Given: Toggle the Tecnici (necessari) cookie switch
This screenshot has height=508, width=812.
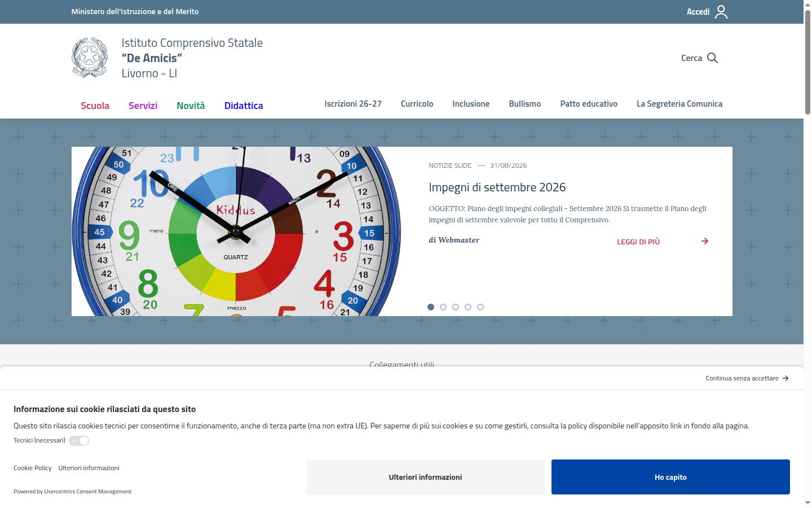Looking at the screenshot, I should click(x=79, y=441).
